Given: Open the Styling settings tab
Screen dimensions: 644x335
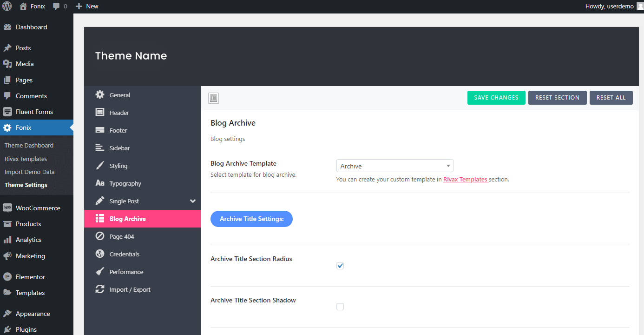Looking at the screenshot, I should coord(142,166).
